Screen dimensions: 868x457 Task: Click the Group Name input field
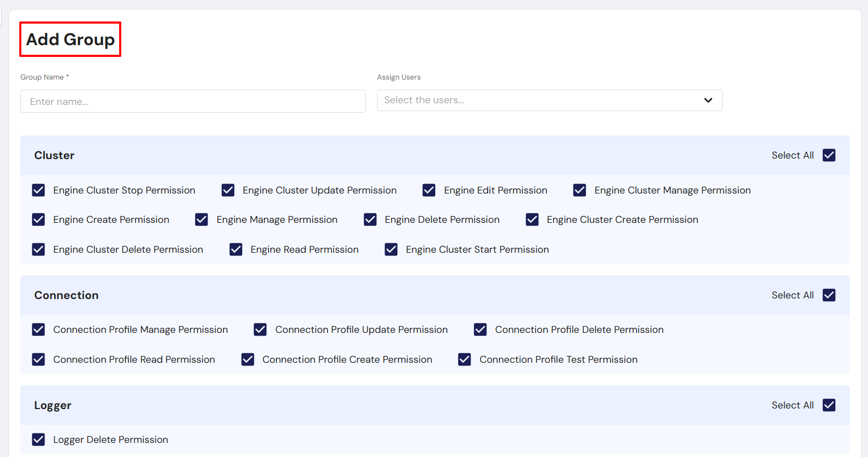coord(192,102)
